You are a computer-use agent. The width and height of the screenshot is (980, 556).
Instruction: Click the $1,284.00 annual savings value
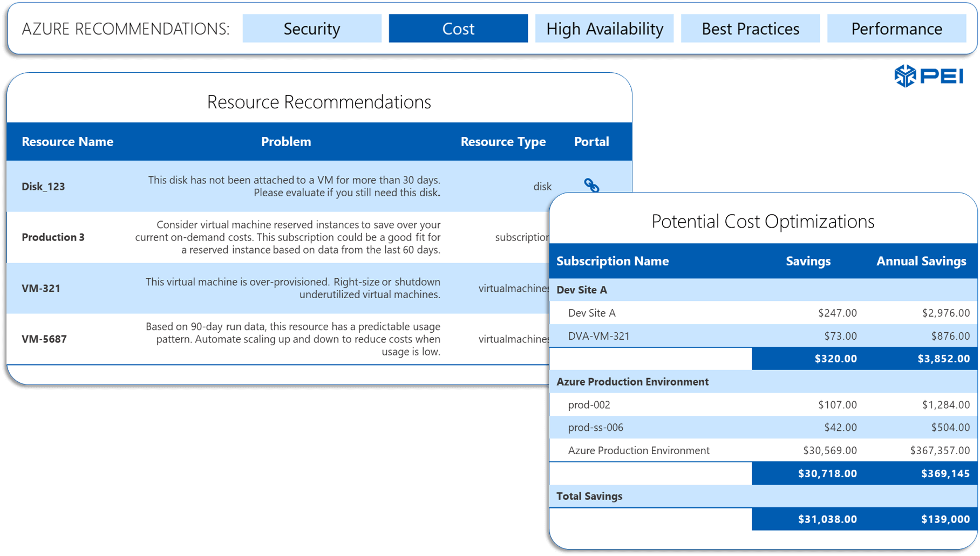(x=945, y=404)
